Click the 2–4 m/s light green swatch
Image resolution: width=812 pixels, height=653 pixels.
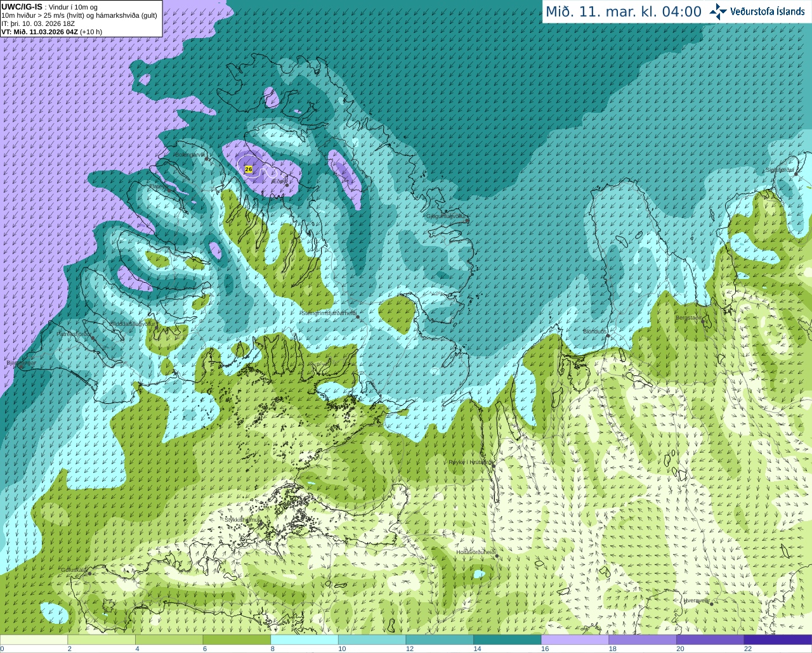pos(101,640)
